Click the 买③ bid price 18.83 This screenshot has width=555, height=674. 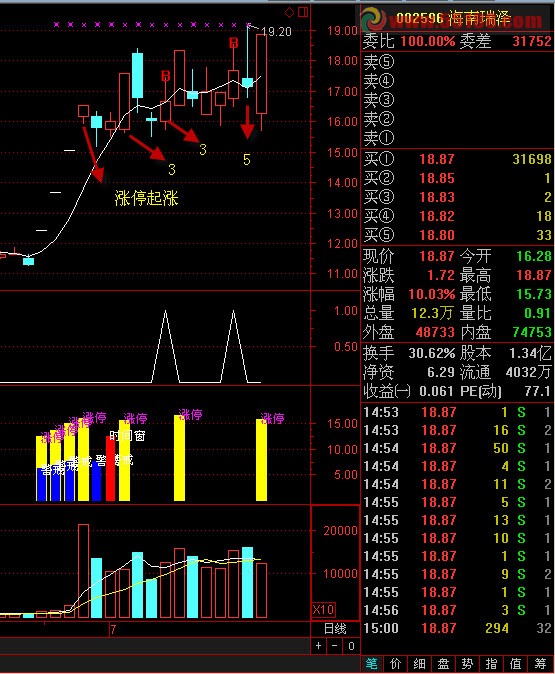[437, 197]
